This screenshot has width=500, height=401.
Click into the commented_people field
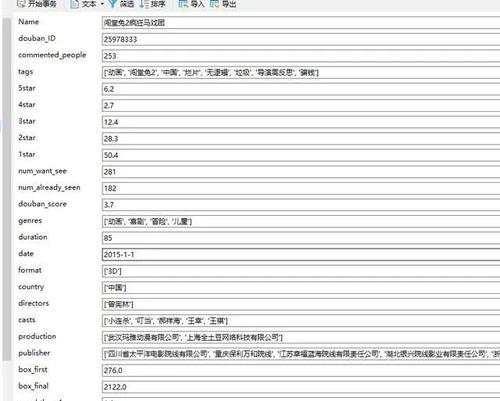[301, 56]
